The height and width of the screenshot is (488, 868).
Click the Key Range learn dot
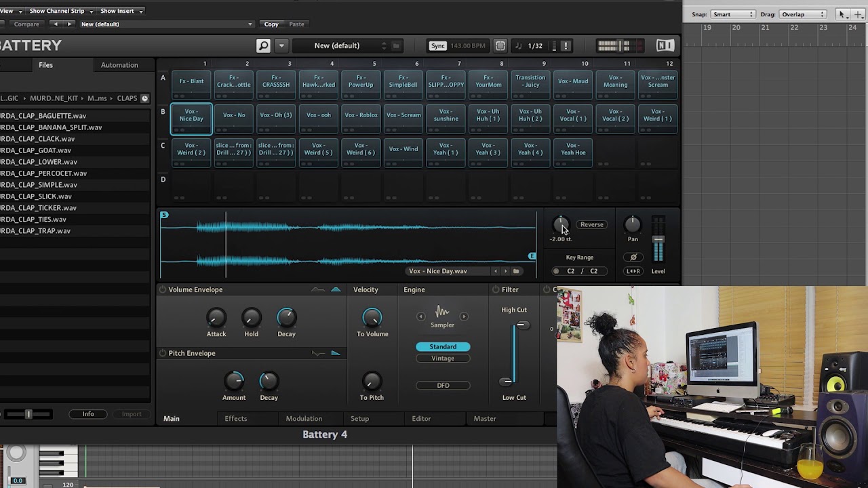click(x=556, y=271)
